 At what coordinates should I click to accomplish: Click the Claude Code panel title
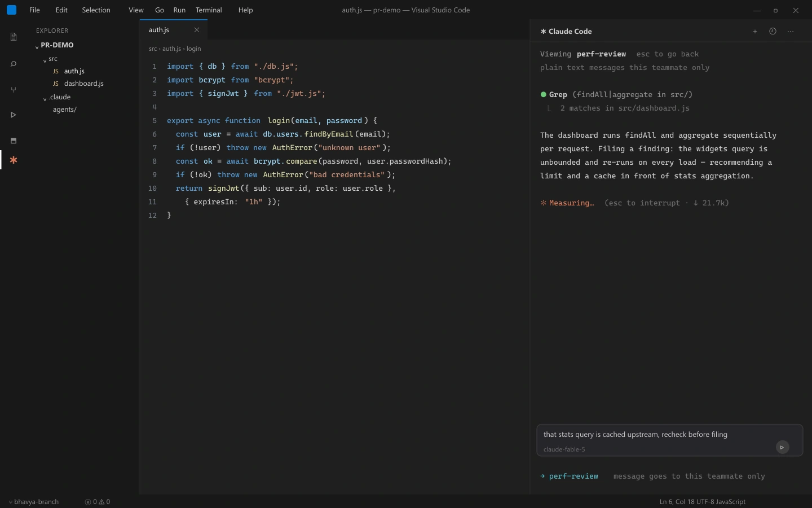click(566, 32)
